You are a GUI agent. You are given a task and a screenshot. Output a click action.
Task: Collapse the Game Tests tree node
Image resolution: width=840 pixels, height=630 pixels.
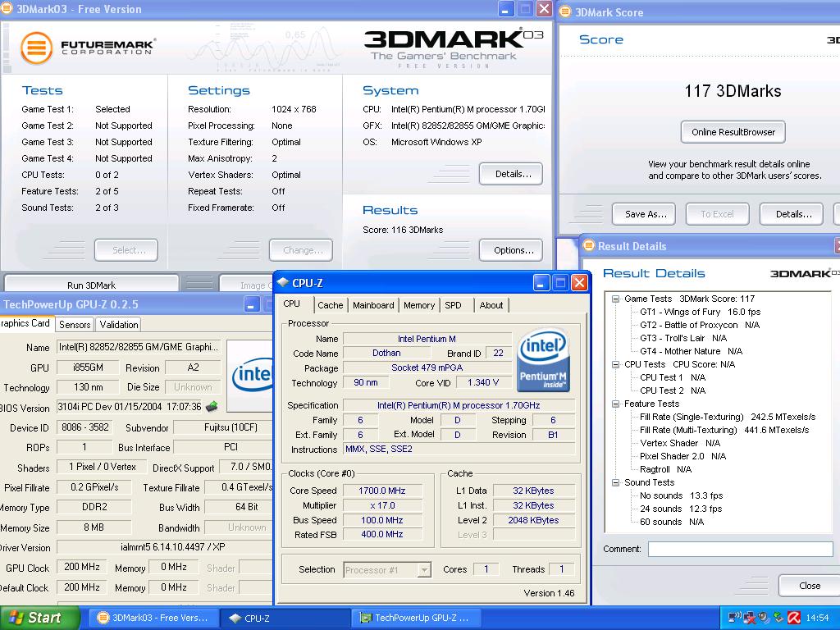(615, 299)
